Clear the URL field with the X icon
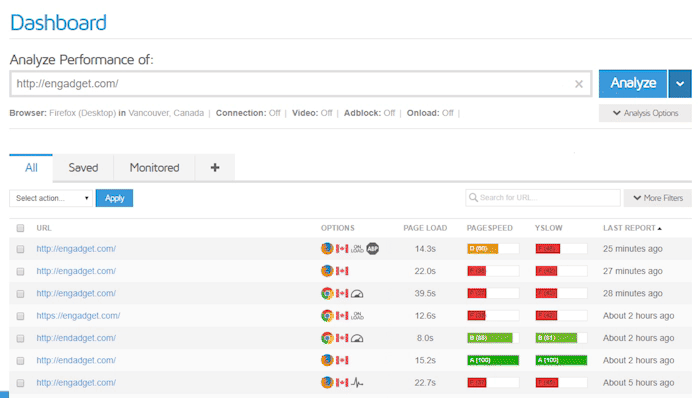Screen dimensions: 698x398 click(579, 84)
